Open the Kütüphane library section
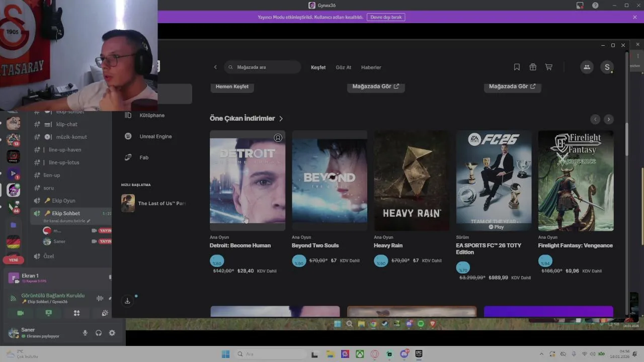 click(x=151, y=115)
